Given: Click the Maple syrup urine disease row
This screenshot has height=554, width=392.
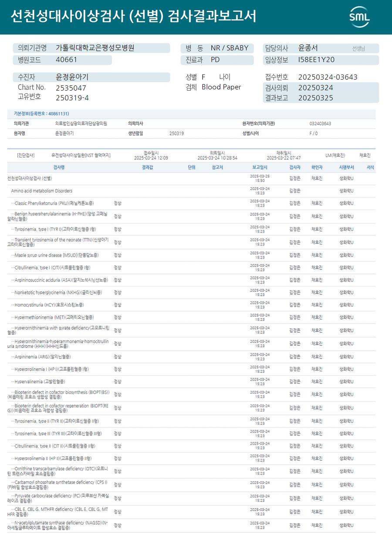Looking at the screenshot, I should click(x=191, y=255).
